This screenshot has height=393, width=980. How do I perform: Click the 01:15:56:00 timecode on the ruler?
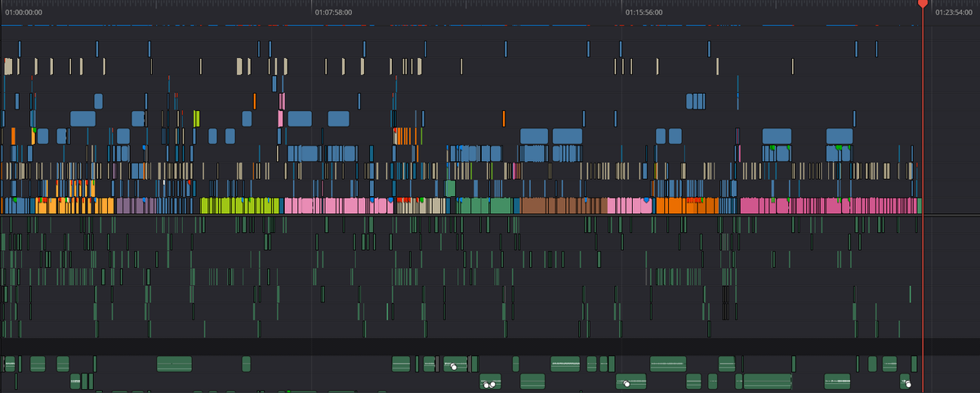(x=644, y=13)
